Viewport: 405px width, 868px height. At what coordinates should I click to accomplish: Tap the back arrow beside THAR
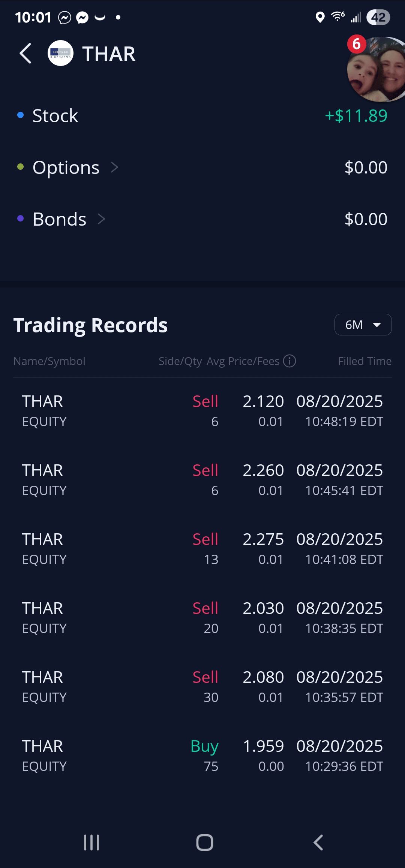tap(25, 54)
